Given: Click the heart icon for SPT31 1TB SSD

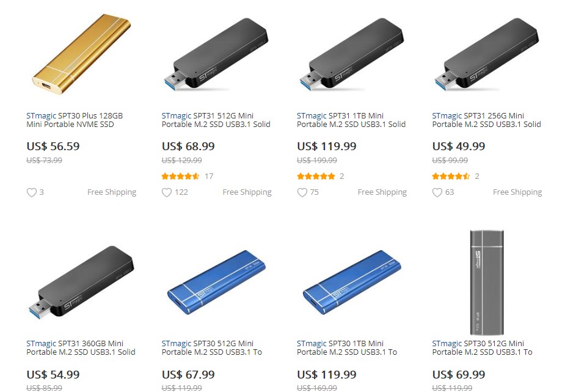Looking at the screenshot, I should [302, 192].
